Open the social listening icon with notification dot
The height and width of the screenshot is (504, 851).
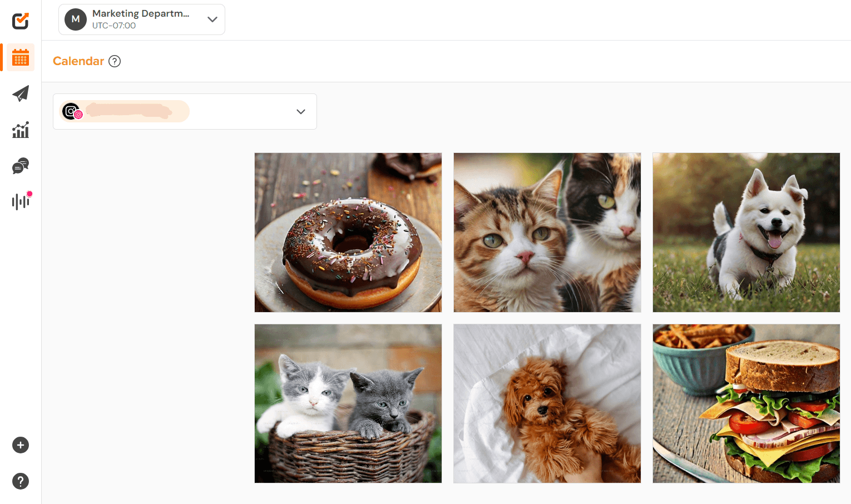pyautogui.click(x=20, y=201)
